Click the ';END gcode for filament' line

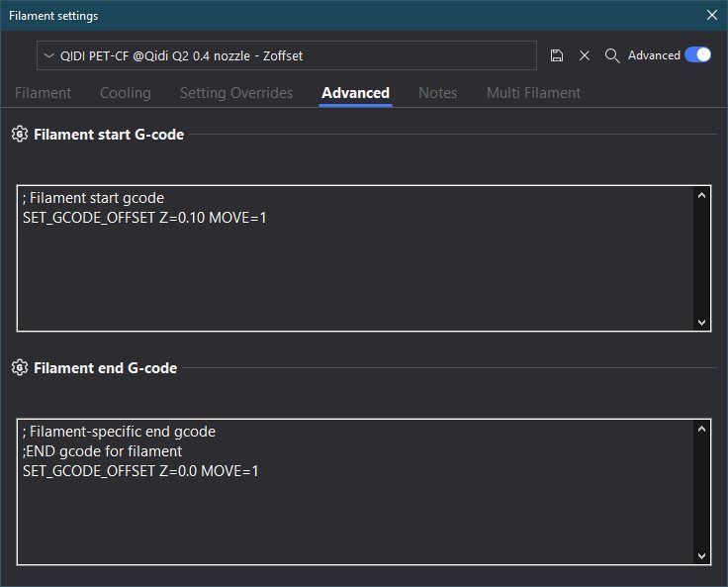coord(102,451)
